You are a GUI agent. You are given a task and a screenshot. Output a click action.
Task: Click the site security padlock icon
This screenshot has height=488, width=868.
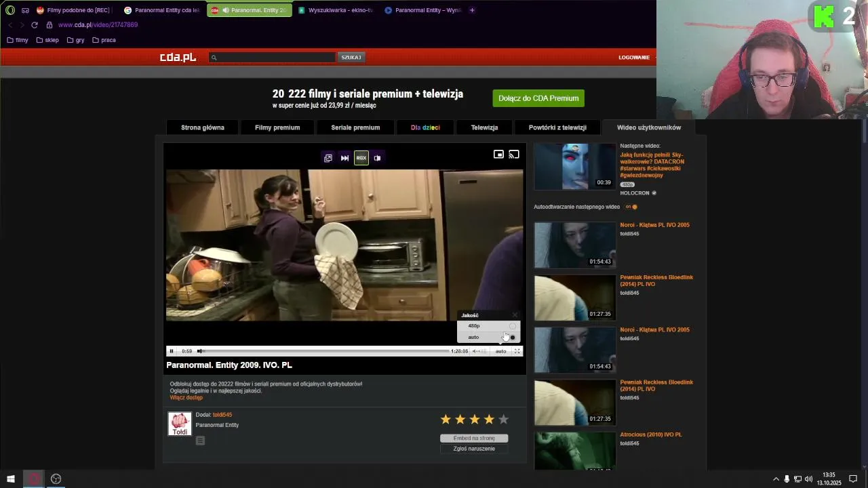tap(50, 25)
